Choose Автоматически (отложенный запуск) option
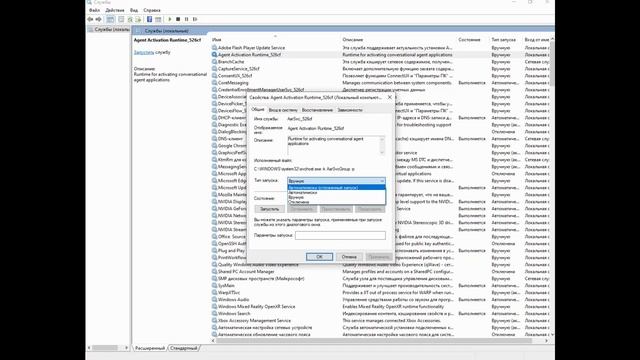The image size is (640, 360). coord(336,187)
